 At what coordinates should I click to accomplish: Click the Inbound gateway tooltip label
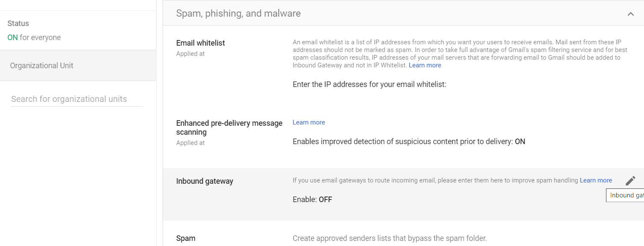pyautogui.click(x=626, y=195)
